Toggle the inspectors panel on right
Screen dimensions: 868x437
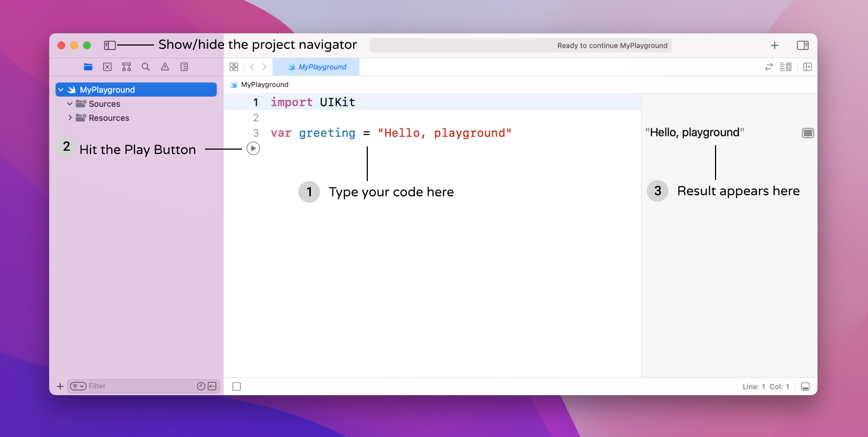(x=803, y=46)
